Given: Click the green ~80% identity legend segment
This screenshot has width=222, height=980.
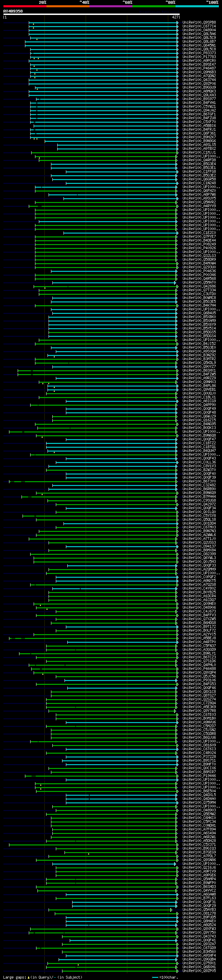Looking at the screenshot, I should point(154,6).
